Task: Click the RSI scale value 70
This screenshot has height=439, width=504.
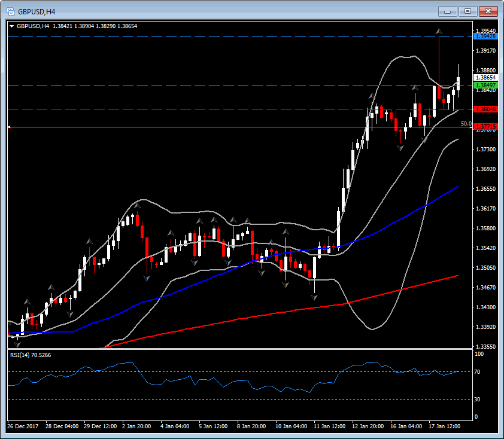Action: pos(477,372)
